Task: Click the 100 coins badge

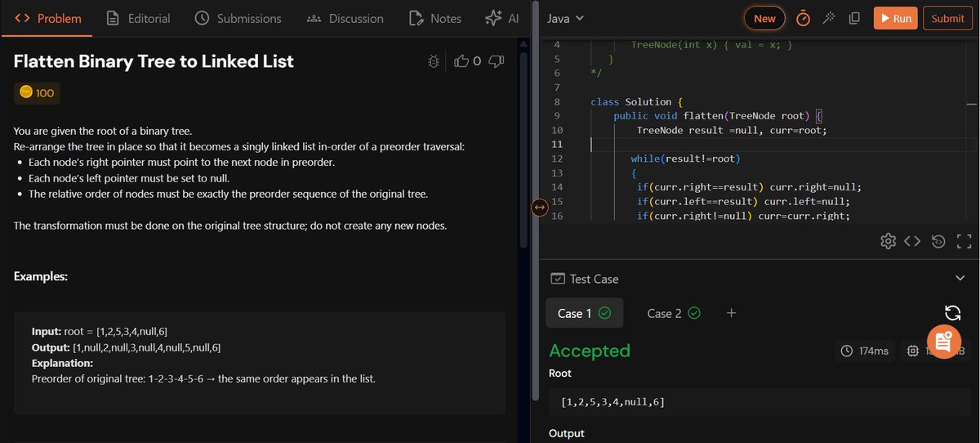Action: coord(37,93)
